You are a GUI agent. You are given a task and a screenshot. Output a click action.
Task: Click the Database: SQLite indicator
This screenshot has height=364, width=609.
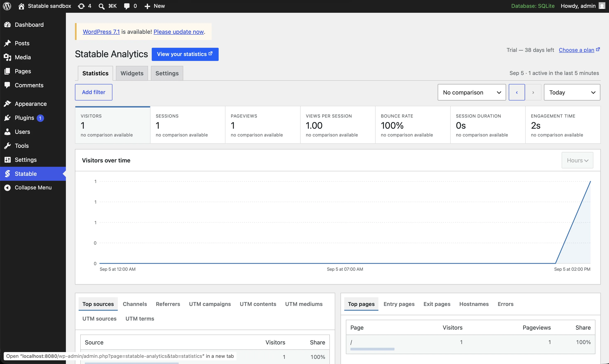click(533, 6)
